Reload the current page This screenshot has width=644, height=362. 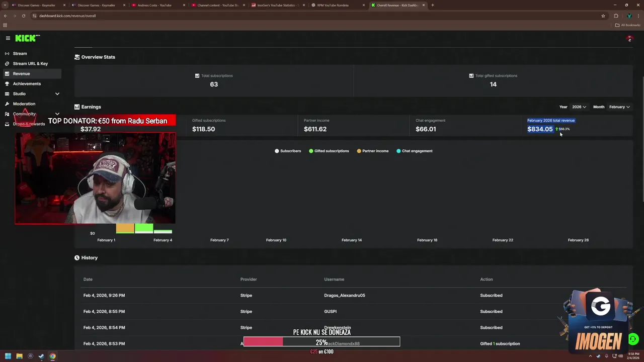point(23,16)
